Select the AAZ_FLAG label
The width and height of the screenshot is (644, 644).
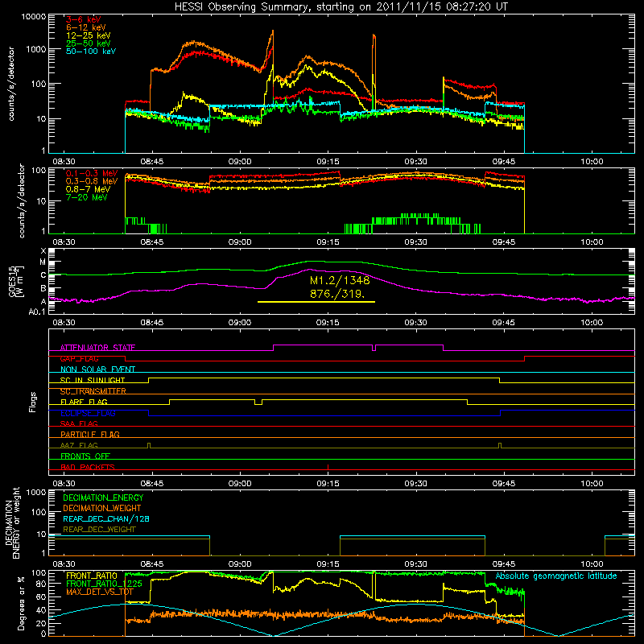tap(79, 445)
